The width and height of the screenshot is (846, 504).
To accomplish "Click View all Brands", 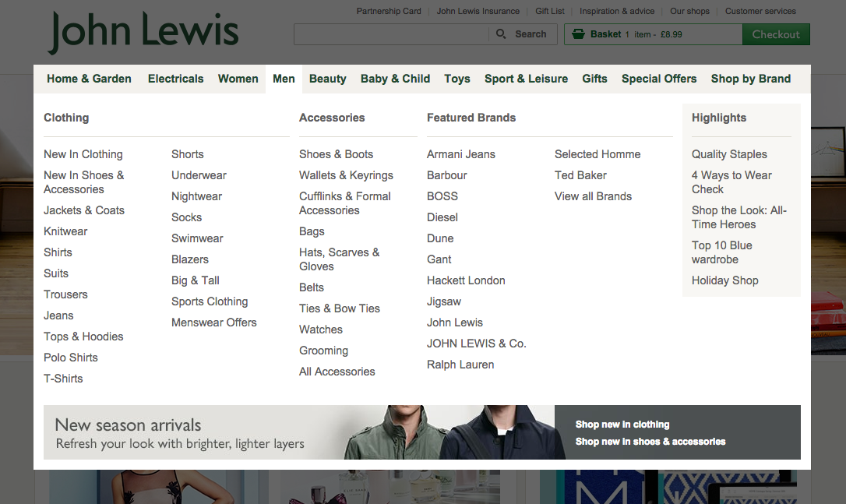I will 593,196.
